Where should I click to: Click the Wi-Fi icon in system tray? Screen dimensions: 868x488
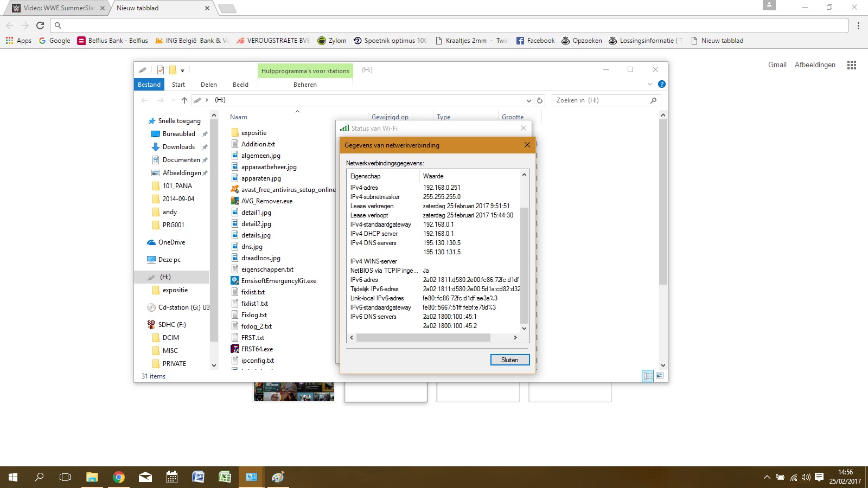[x=794, y=477]
